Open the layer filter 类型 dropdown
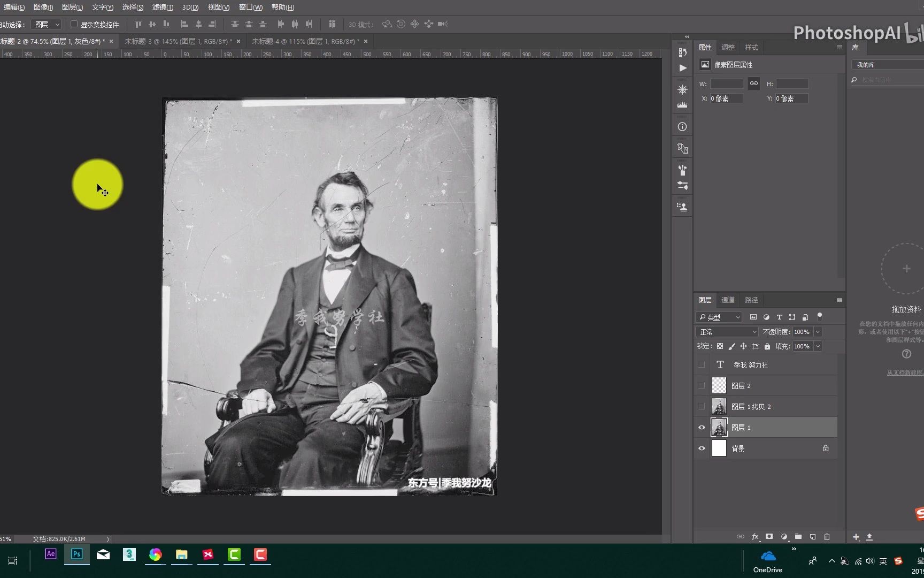Image resolution: width=924 pixels, height=578 pixels. [x=719, y=317]
